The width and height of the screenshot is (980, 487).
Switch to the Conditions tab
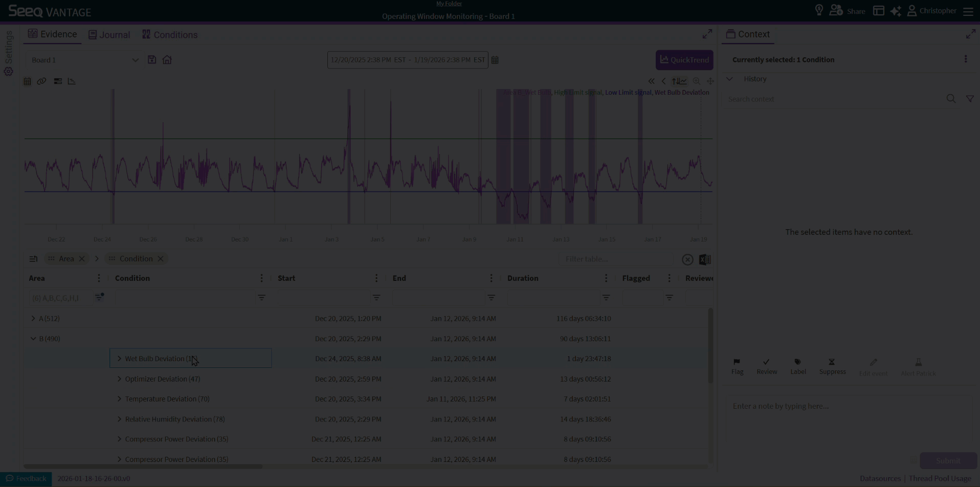pos(170,35)
